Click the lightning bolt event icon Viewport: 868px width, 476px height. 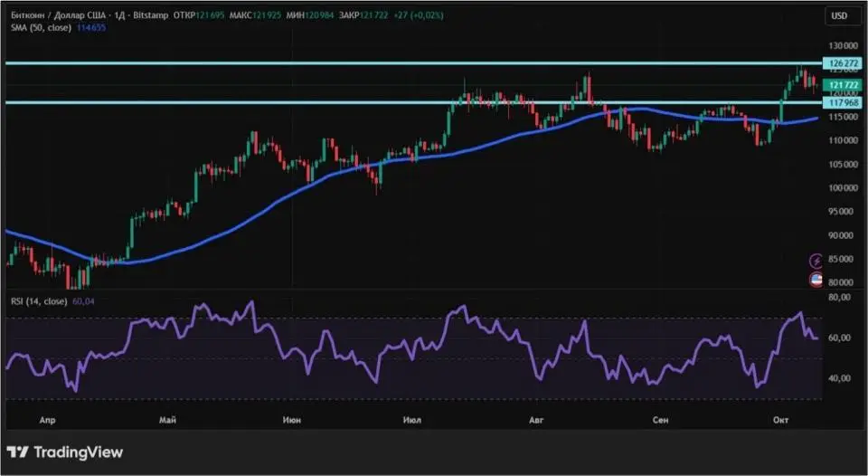coord(816,261)
